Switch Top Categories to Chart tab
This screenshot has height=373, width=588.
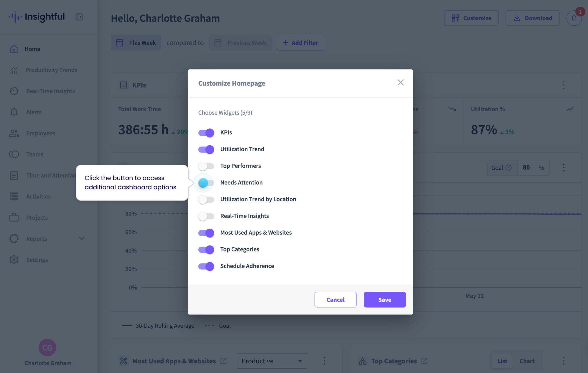[527, 361]
